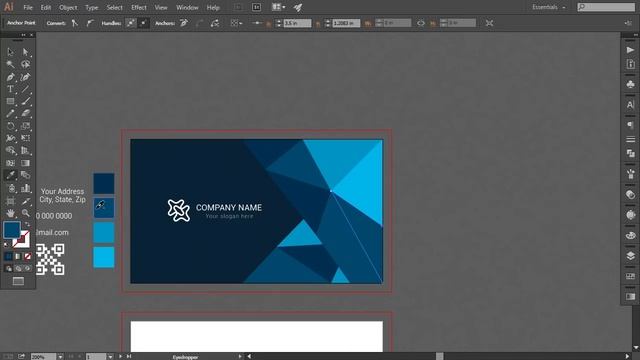Enable Draw Normal mode
Viewport: 640px width, 360px height.
[x=9, y=268]
